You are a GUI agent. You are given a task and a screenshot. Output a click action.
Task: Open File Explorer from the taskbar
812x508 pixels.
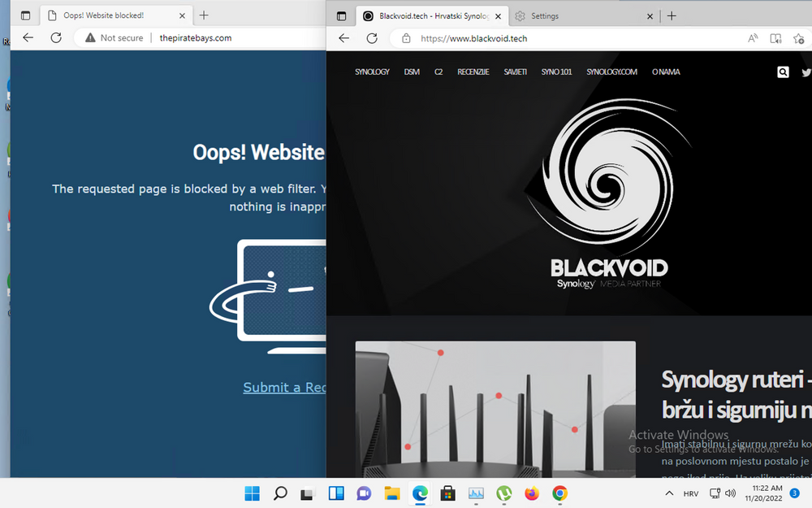[x=392, y=493]
